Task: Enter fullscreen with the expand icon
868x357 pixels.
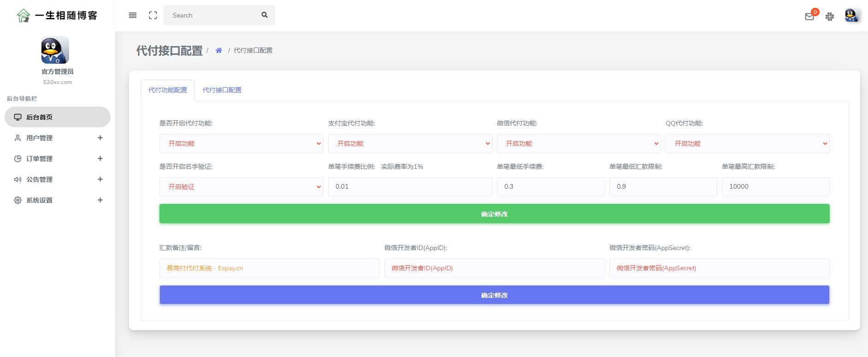Action: (153, 15)
